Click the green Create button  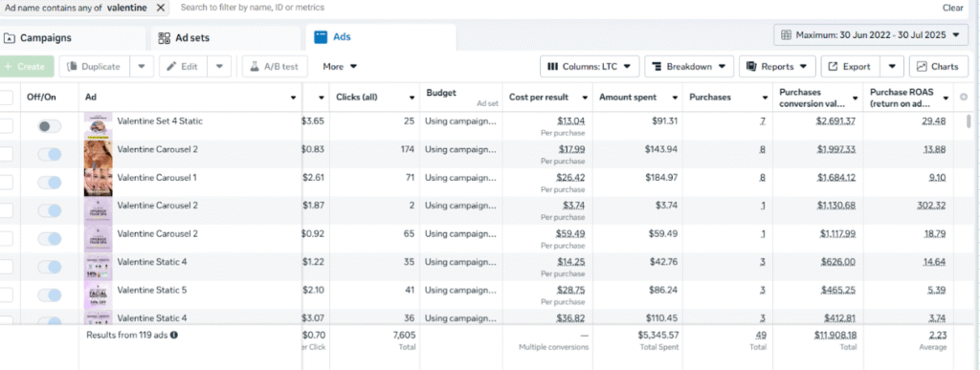pos(27,67)
